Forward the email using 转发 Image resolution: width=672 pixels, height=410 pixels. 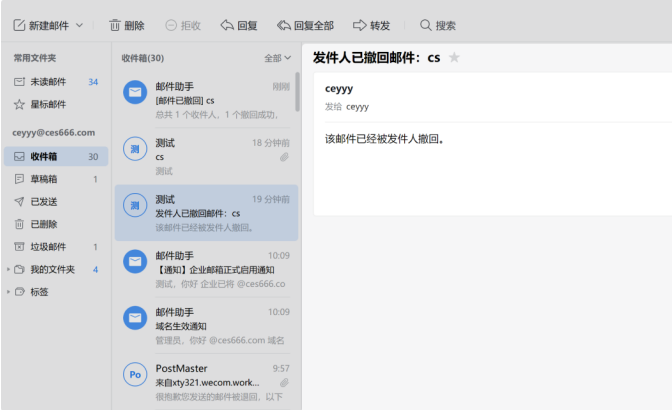click(x=370, y=24)
